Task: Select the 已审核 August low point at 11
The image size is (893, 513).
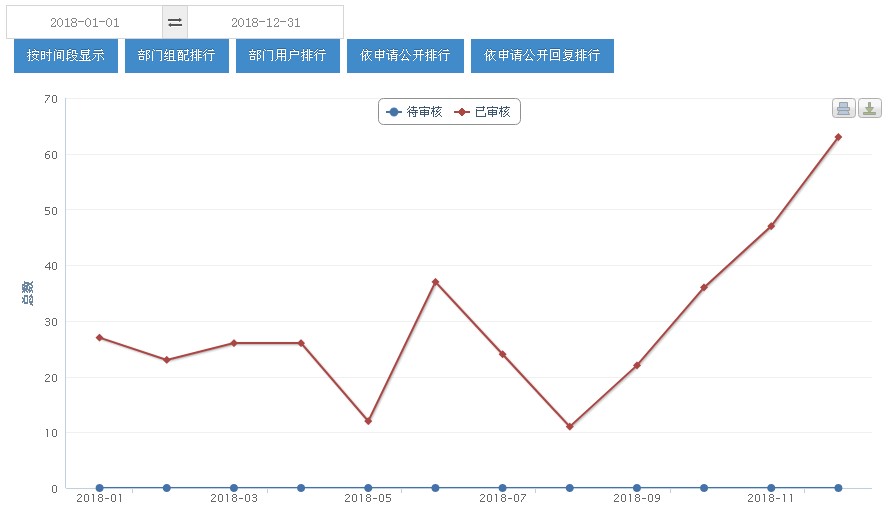Action: pyautogui.click(x=570, y=426)
